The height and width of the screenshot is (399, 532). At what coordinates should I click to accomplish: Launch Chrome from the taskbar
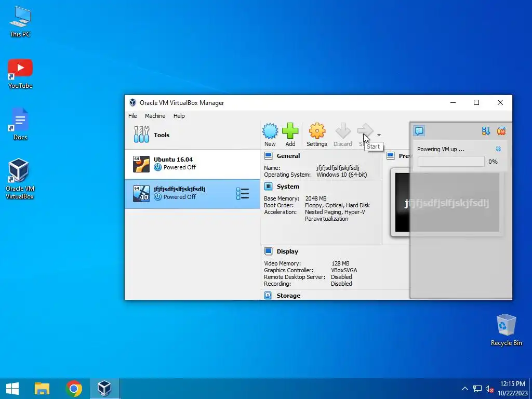(x=74, y=389)
